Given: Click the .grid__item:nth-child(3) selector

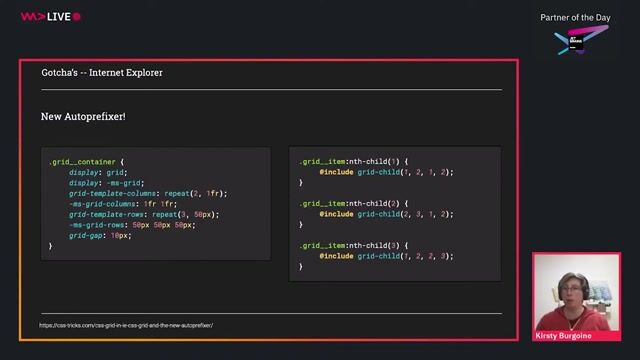Looking at the screenshot, I should (353, 246).
